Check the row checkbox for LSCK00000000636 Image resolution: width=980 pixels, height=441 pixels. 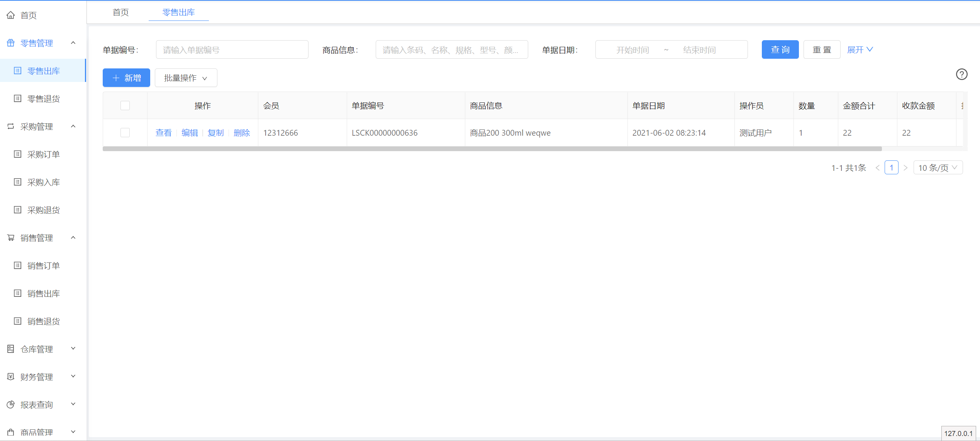pos(125,133)
